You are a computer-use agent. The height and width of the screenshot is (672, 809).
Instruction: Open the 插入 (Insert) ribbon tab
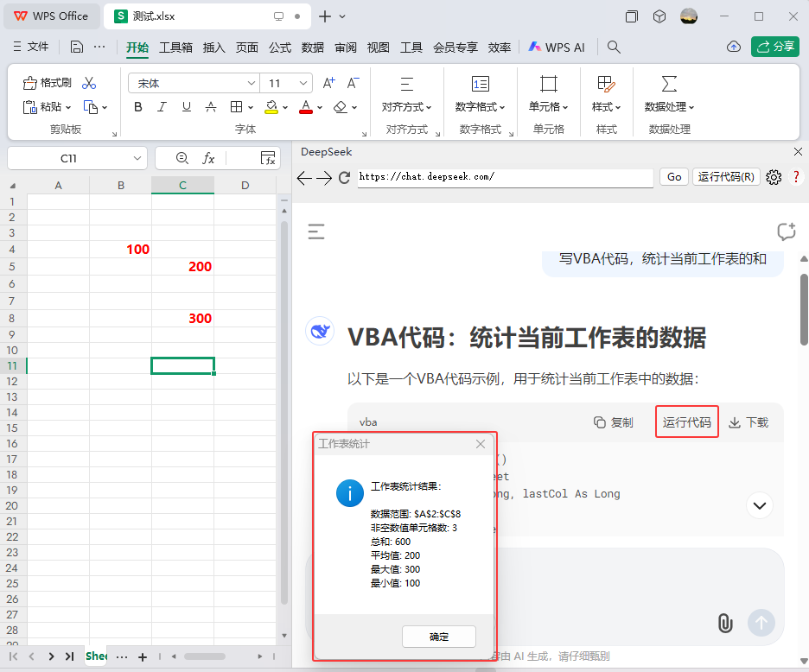tap(213, 48)
